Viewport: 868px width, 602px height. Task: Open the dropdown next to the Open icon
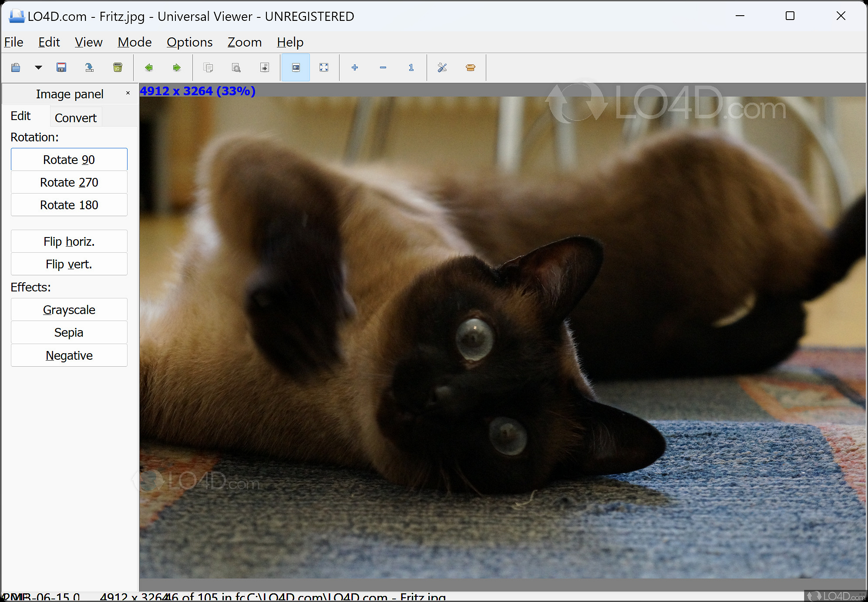(38, 67)
